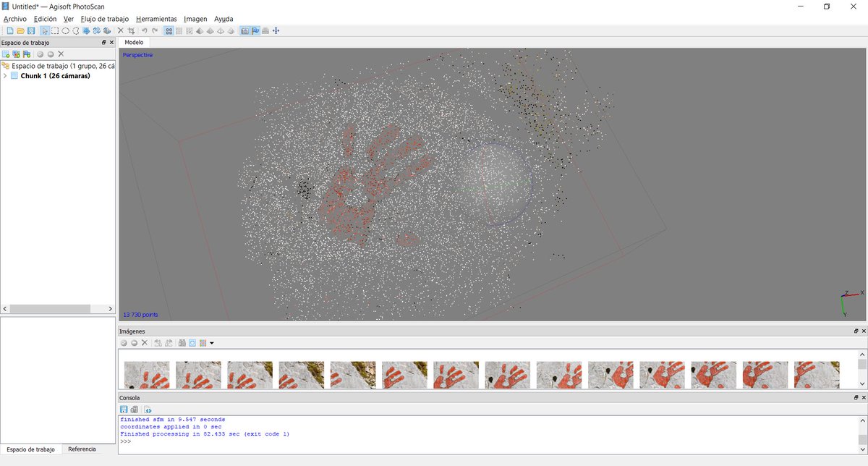Select the Modelo viewport tab
The image size is (868, 466).
click(x=135, y=43)
